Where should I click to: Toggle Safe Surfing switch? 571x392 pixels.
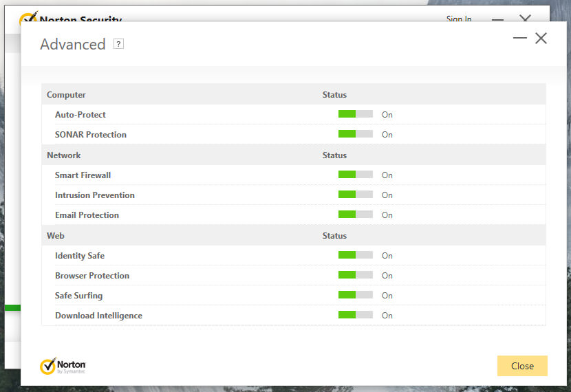point(356,295)
